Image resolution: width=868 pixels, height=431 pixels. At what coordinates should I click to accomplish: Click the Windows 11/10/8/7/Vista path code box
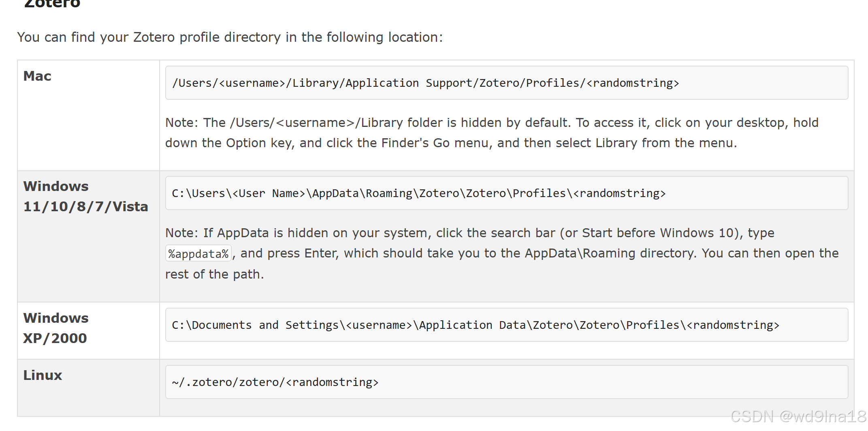pyautogui.click(x=506, y=193)
